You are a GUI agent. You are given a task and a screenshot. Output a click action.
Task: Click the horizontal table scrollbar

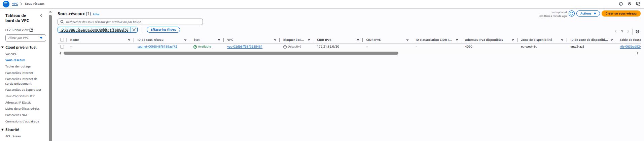(x=230, y=53)
